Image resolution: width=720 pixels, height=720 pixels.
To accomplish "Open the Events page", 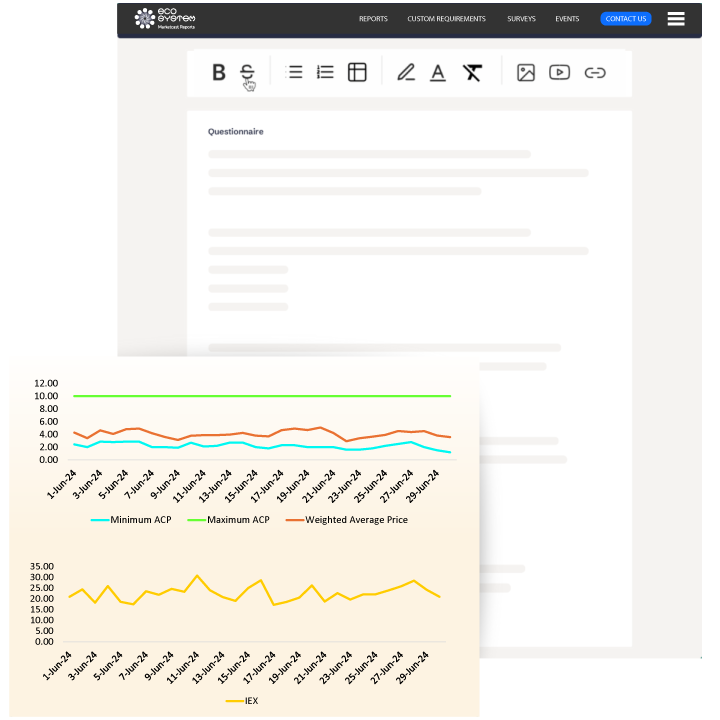I will [x=567, y=19].
